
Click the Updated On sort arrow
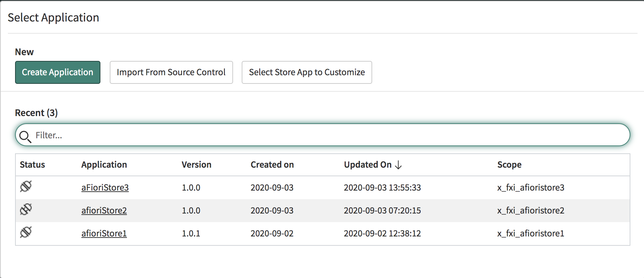(x=398, y=165)
